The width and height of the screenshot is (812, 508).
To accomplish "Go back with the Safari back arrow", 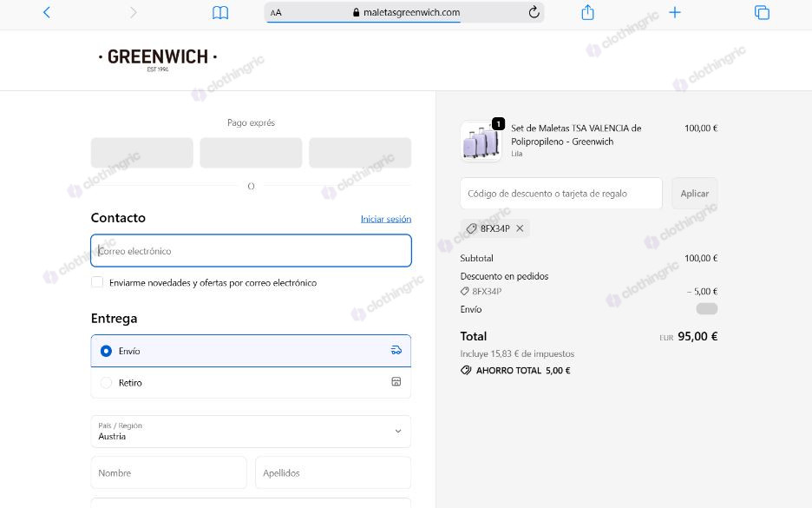I will [x=47, y=12].
